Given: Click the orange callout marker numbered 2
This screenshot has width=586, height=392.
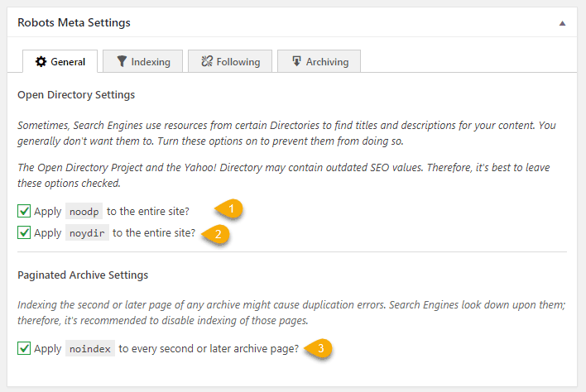Looking at the screenshot, I should tap(216, 233).
